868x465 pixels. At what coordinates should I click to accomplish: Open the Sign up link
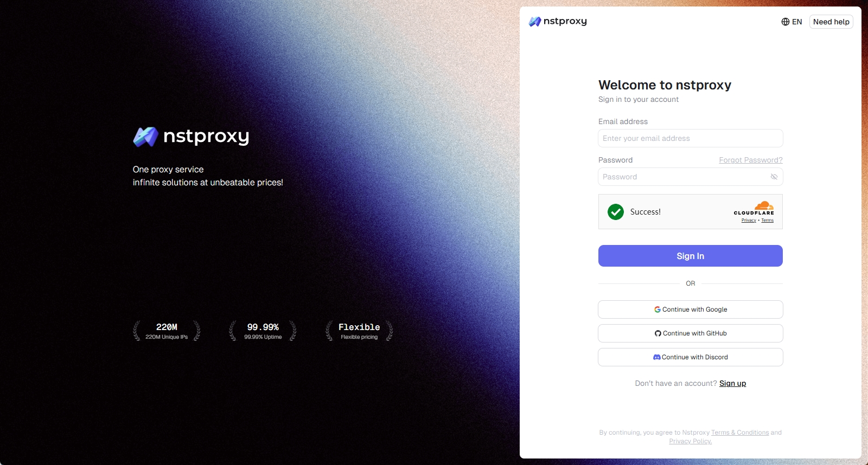point(732,383)
